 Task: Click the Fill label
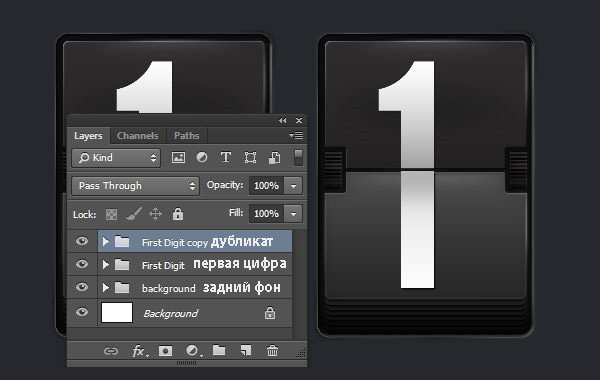pyautogui.click(x=236, y=213)
